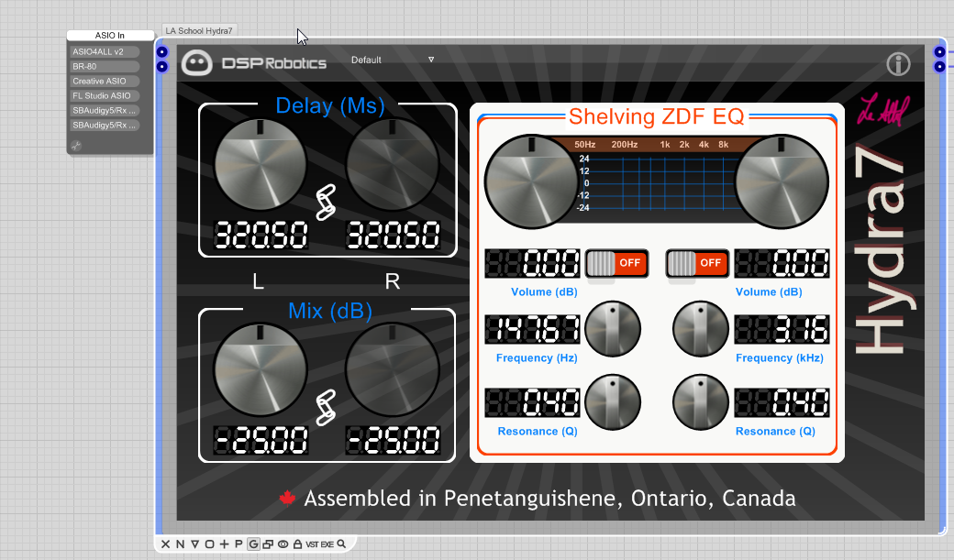This screenshot has width=954, height=560.
Task: Click the P properties icon on the module action bar
Action: 238,544
